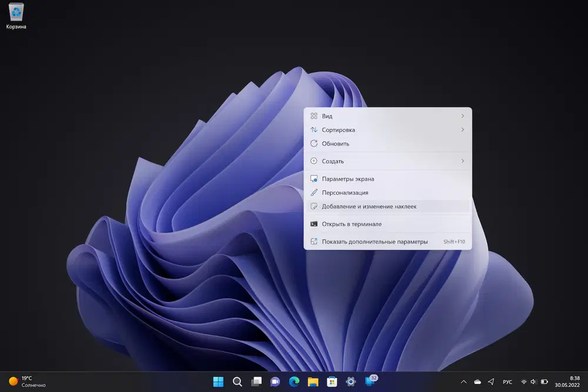Open the Recycle Bin (Корзина) desktop icon

16,16
